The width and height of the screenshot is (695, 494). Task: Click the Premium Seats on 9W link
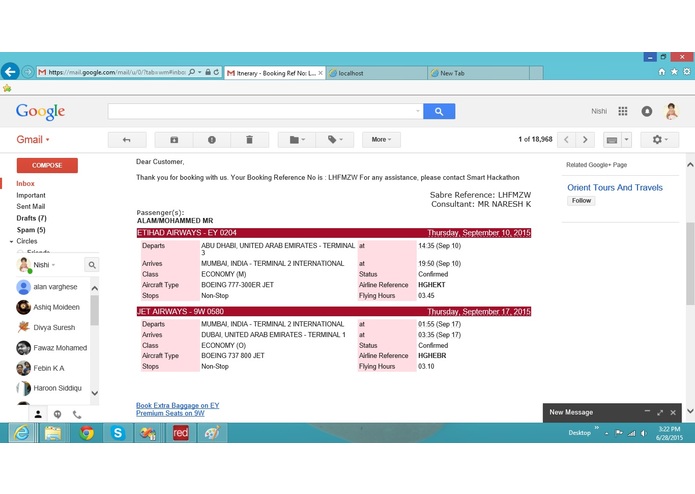pos(170,413)
